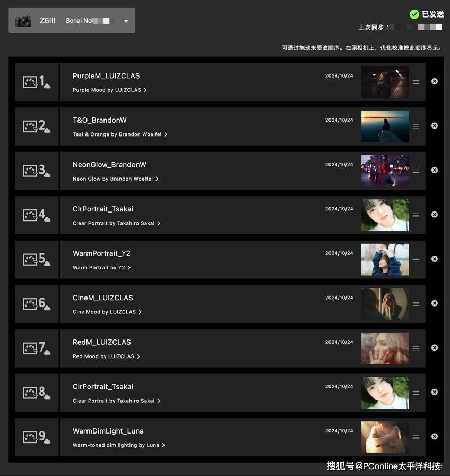Click the green sent status checkmark
The image size is (450, 476).
click(414, 14)
